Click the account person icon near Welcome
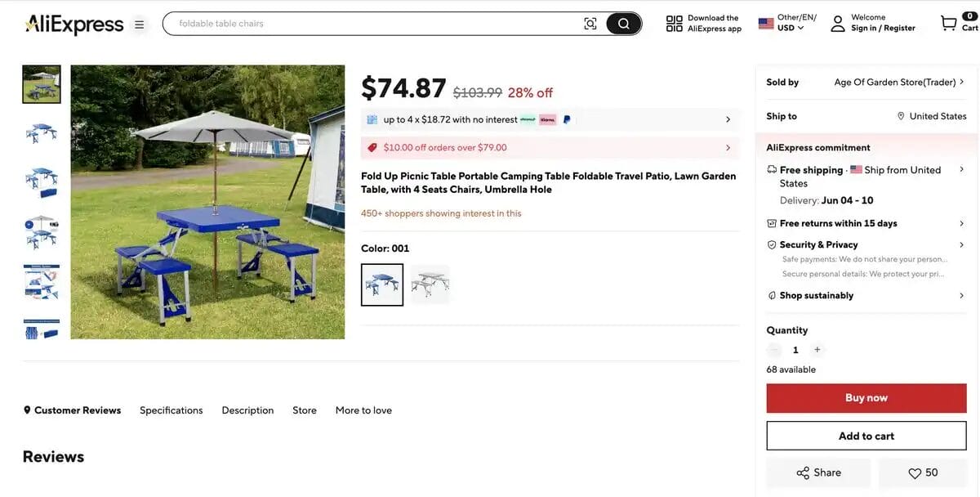Viewport: 980px width, 497px height. 837,24
